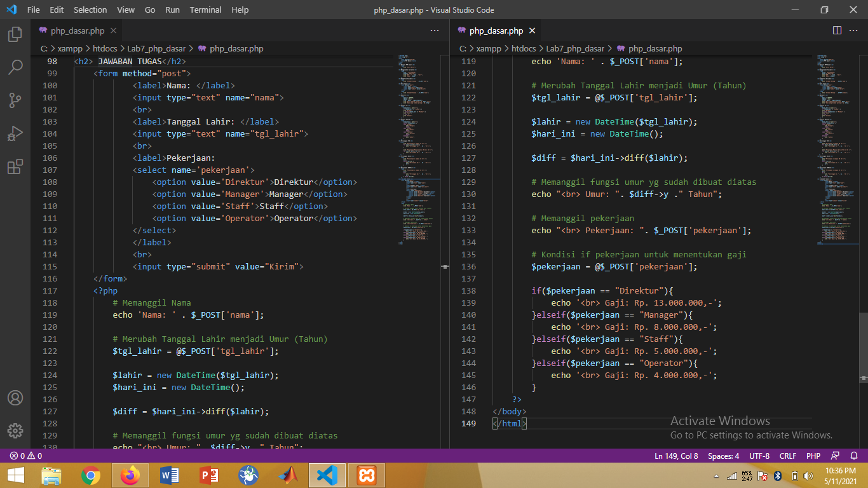Open the Manage gear icon
The image size is (868, 488).
tap(15, 431)
